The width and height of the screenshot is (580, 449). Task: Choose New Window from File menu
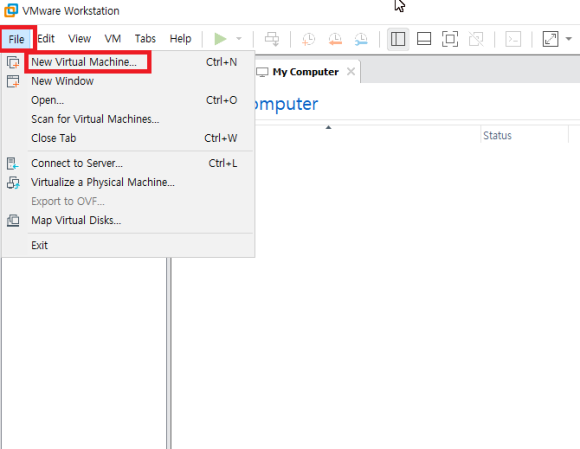pos(128,81)
